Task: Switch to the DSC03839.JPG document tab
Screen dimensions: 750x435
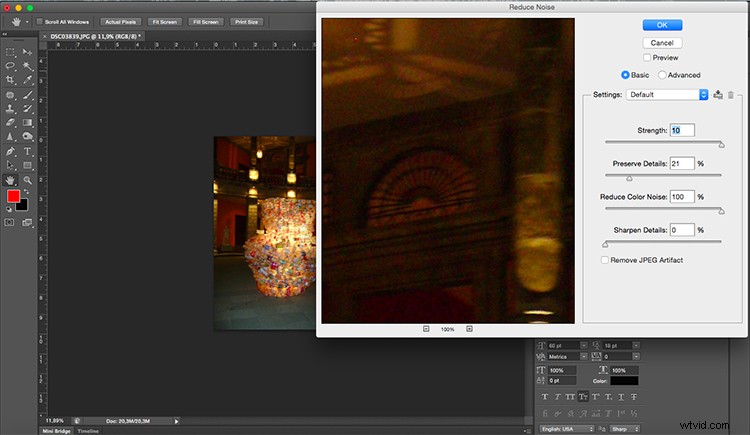Action: pos(96,36)
